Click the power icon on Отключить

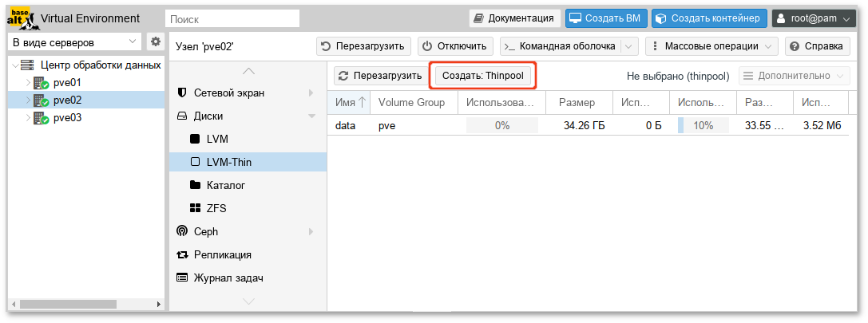point(426,46)
